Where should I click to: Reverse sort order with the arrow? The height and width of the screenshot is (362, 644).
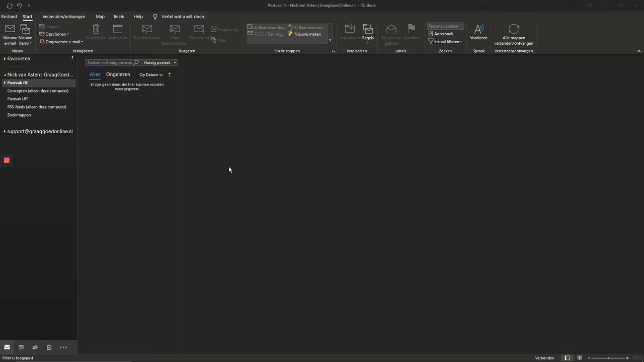pos(170,75)
